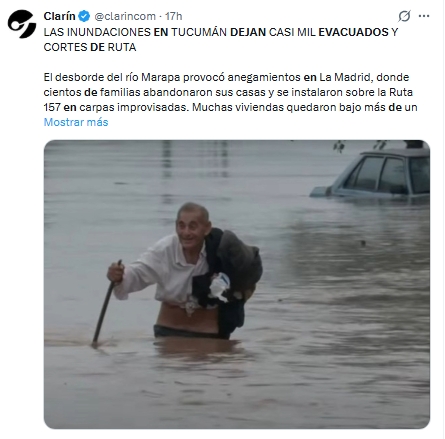Click the phrase carpas improvisadas in the post
445x439 pixels.
(133, 107)
